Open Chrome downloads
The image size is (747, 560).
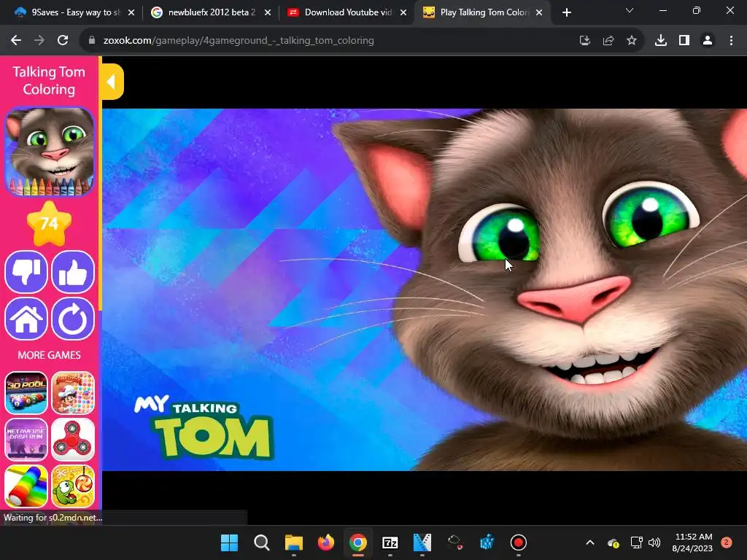click(x=660, y=41)
